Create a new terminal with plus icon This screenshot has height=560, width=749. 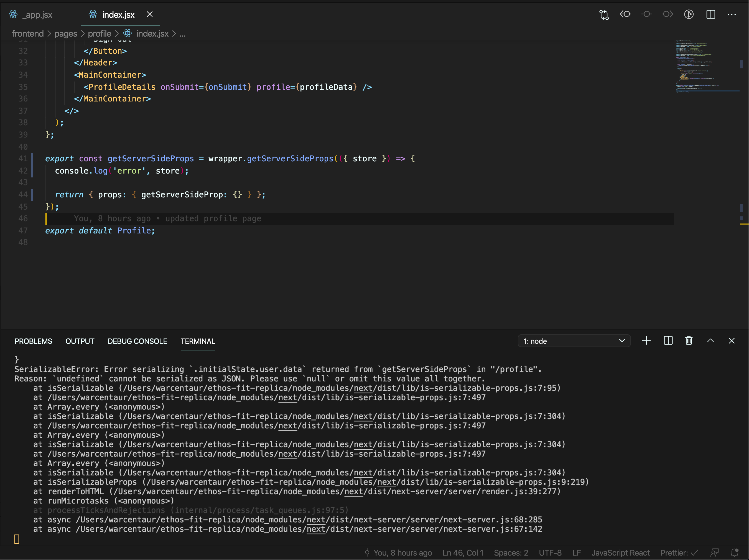(x=646, y=341)
